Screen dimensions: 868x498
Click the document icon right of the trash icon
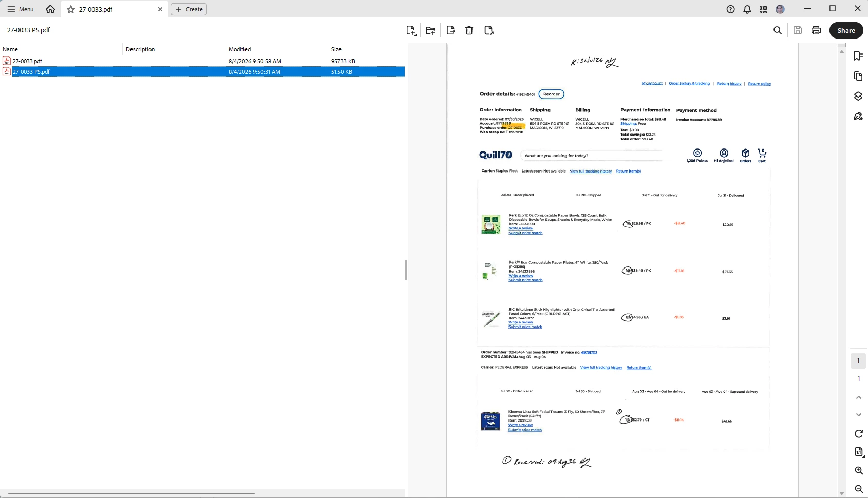[x=489, y=30]
